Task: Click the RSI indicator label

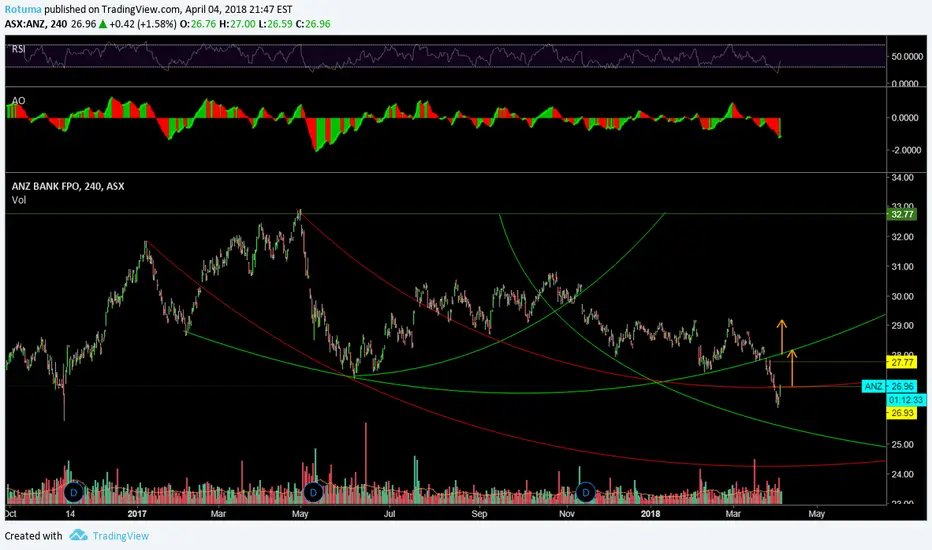Action: pos(18,49)
